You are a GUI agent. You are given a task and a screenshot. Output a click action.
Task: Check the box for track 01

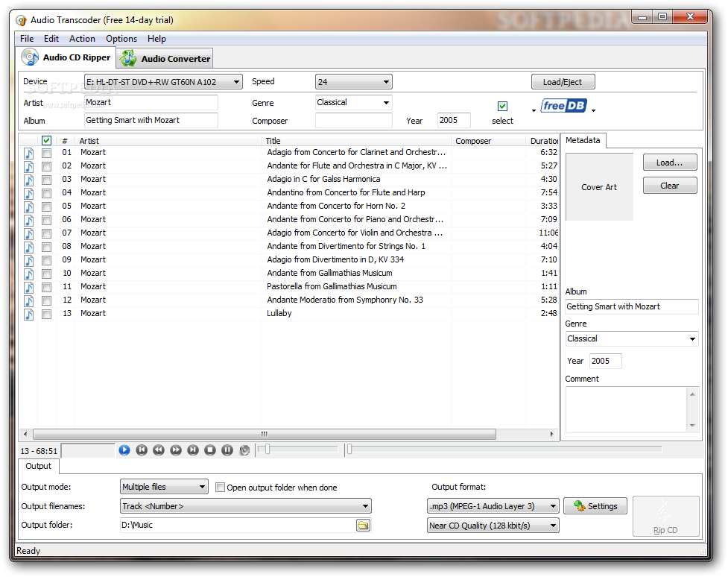(x=46, y=153)
